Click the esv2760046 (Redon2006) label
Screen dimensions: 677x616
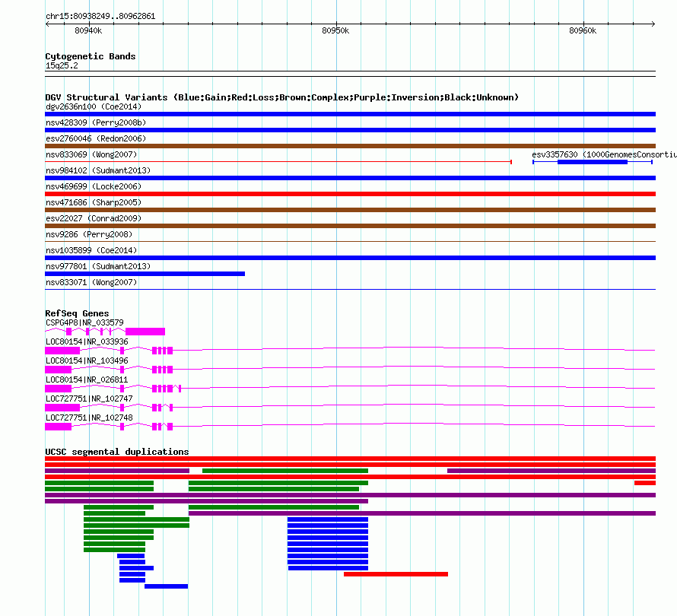click(x=96, y=138)
